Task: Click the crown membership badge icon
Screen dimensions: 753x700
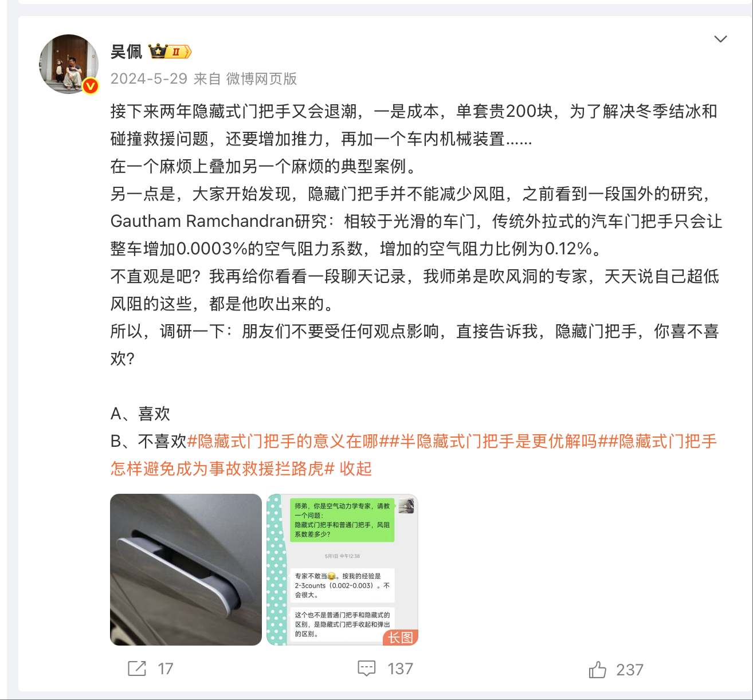Action: tap(170, 52)
